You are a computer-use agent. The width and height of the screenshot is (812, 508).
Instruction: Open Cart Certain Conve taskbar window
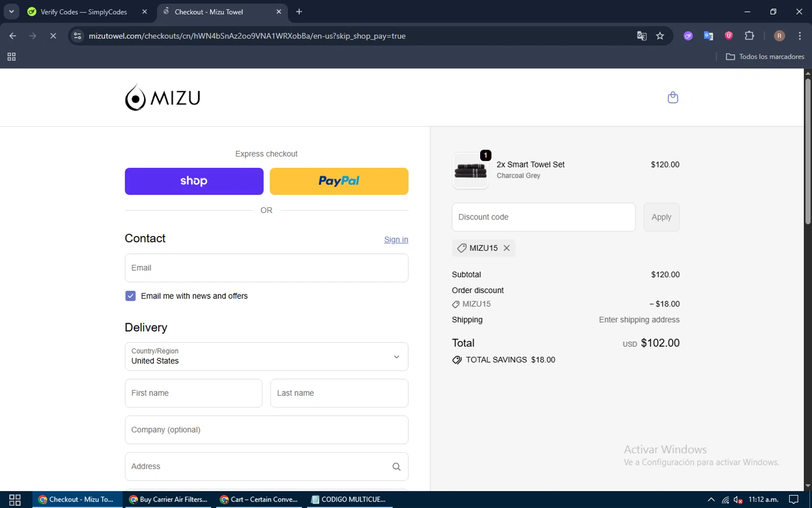(x=260, y=500)
